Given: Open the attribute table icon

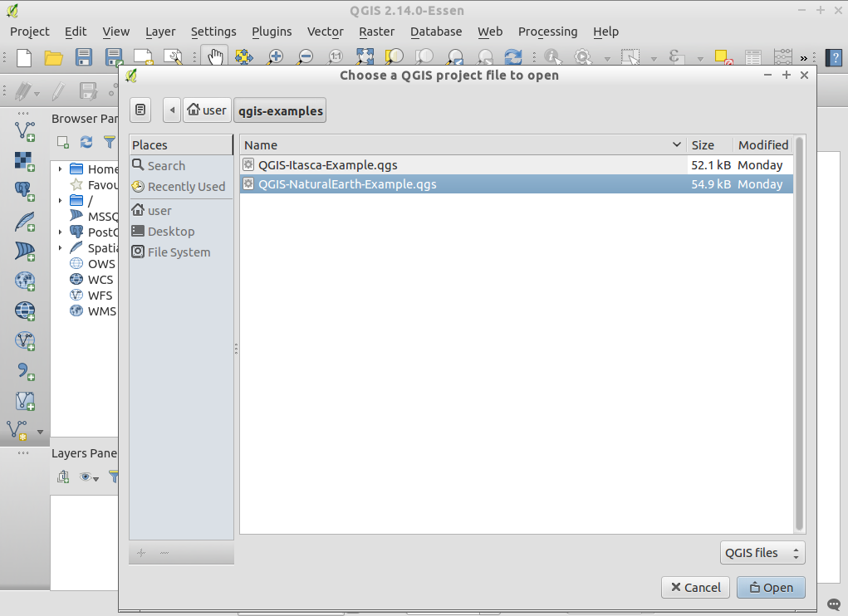Looking at the screenshot, I should tap(753, 56).
